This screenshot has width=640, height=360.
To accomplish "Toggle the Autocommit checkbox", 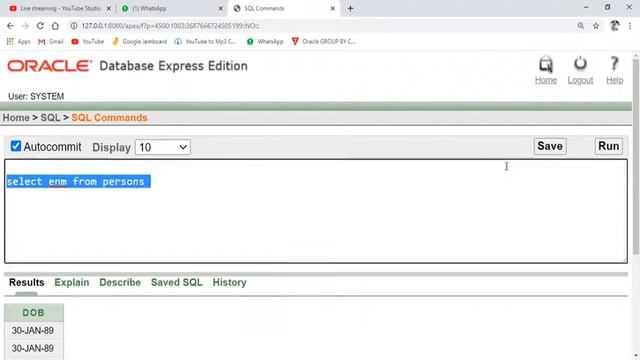I will coord(16,146).
